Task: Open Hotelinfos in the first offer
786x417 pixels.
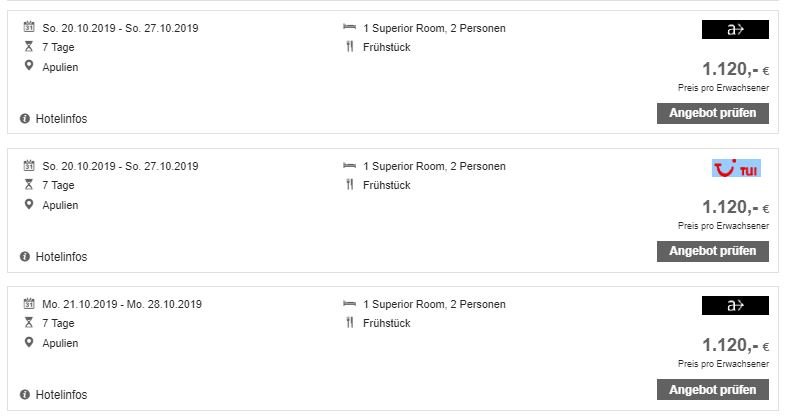Action: 61,119
